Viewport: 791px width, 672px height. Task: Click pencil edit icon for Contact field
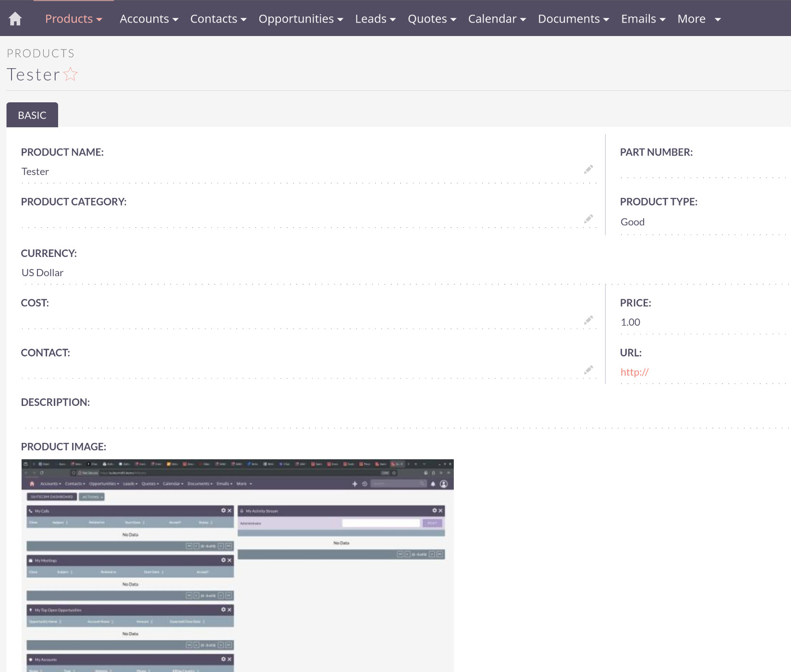[x=588, y=370]
